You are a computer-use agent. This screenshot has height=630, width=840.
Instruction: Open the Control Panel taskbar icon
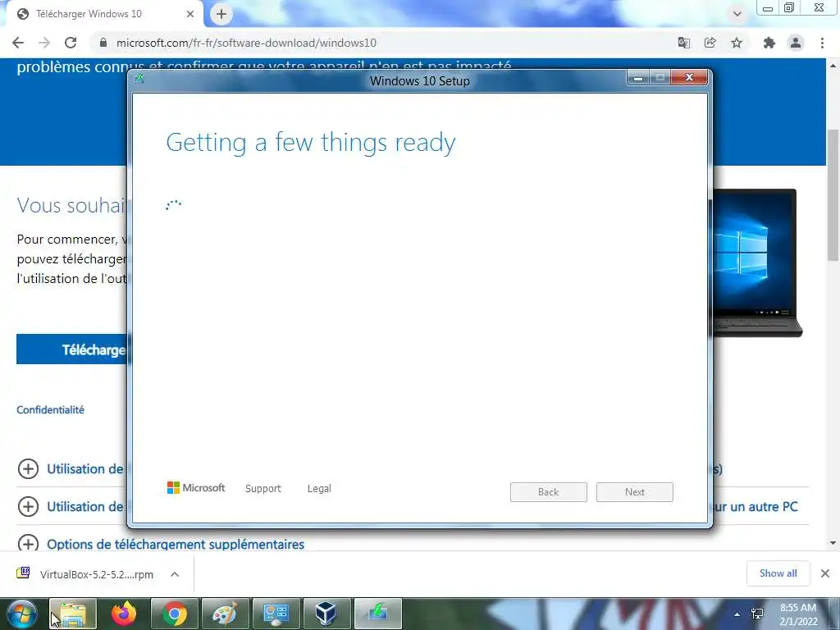[x=276, y=614]
